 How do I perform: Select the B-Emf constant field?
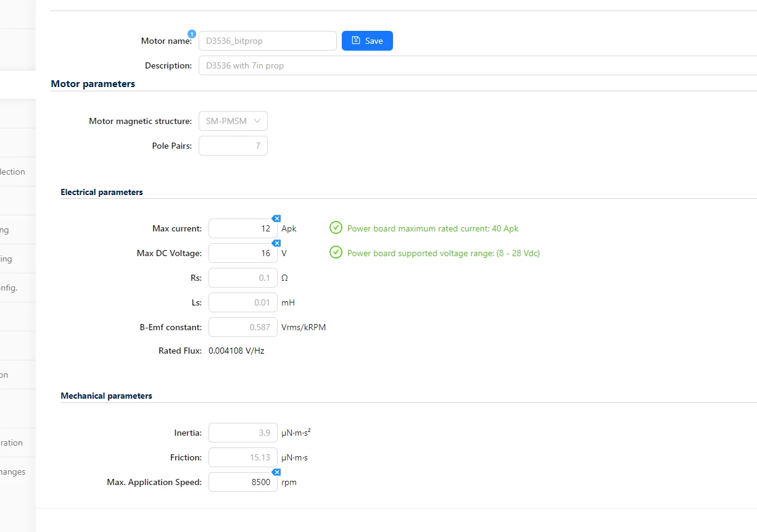243,327
